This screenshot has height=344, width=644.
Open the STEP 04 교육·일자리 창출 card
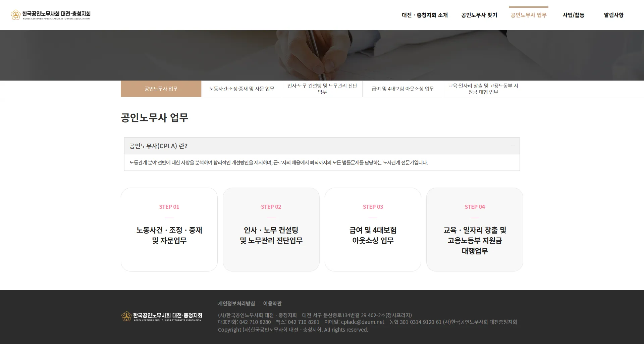tap(475, 230)
